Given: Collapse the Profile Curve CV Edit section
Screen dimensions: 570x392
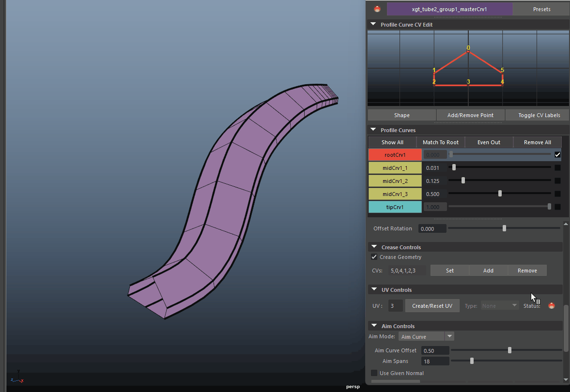Looking at the screenshot, I should [x=373, y=24].
